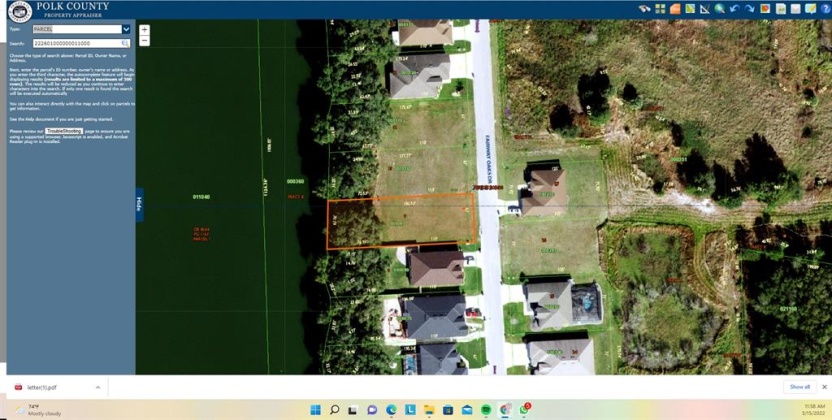832x420 pixels.
Task: Open the blue L app on taskbar
Action: (410, 409)
